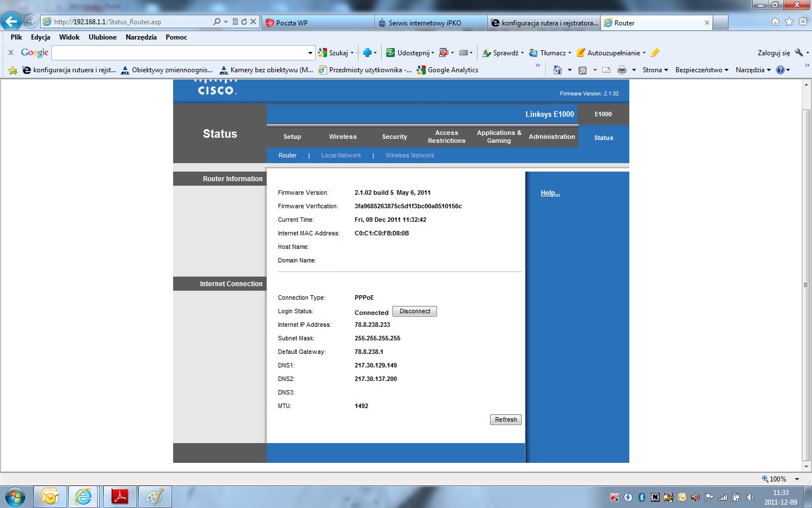Click the Print icon on the command bar
812x508 pixels.
tap(622, 70)
